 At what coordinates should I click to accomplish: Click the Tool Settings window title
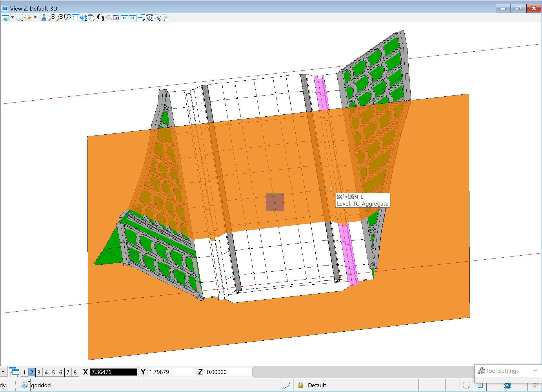click(x=502, y=371)
